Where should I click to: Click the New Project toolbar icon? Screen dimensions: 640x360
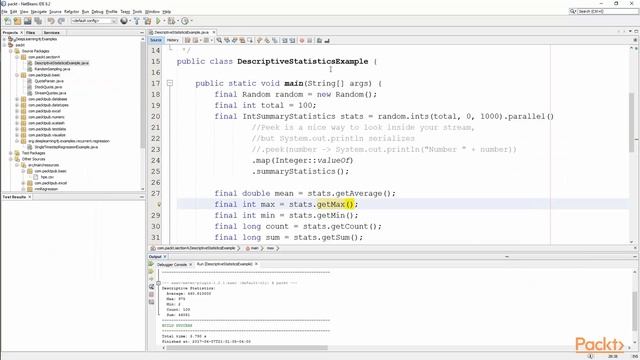click(17, 21)
